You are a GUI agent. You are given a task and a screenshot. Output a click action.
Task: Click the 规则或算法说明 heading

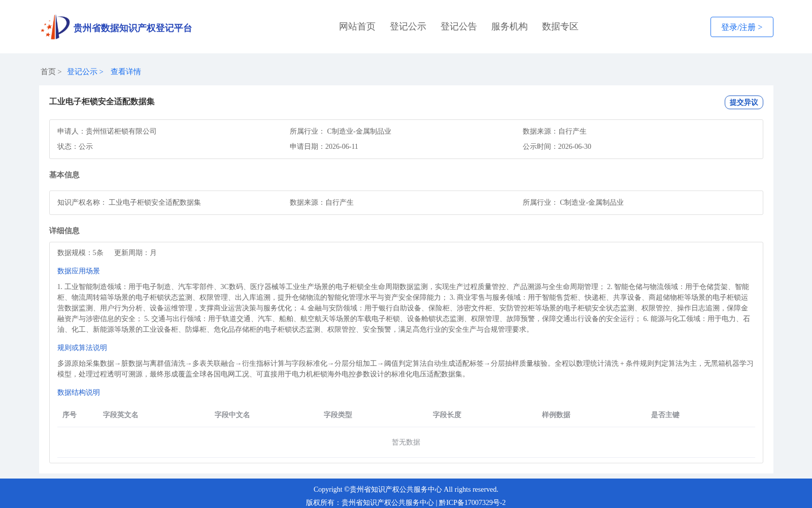[82, 347]
